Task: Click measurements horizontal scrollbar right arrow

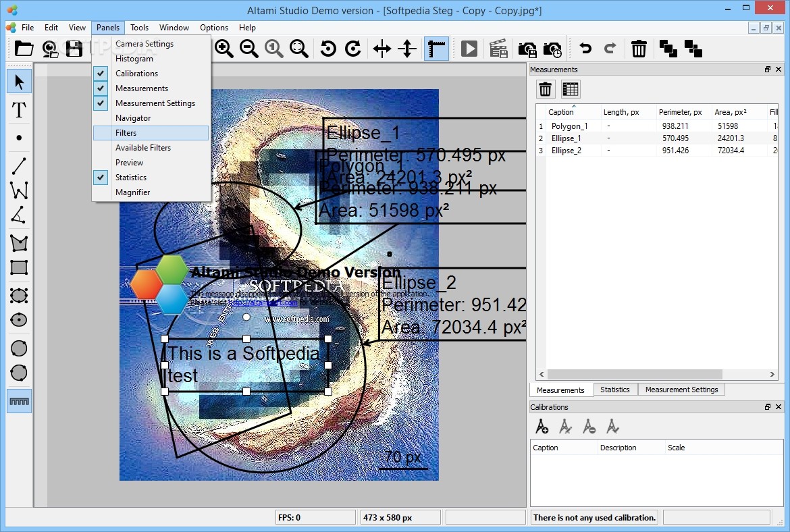Action: coord(772,374)
